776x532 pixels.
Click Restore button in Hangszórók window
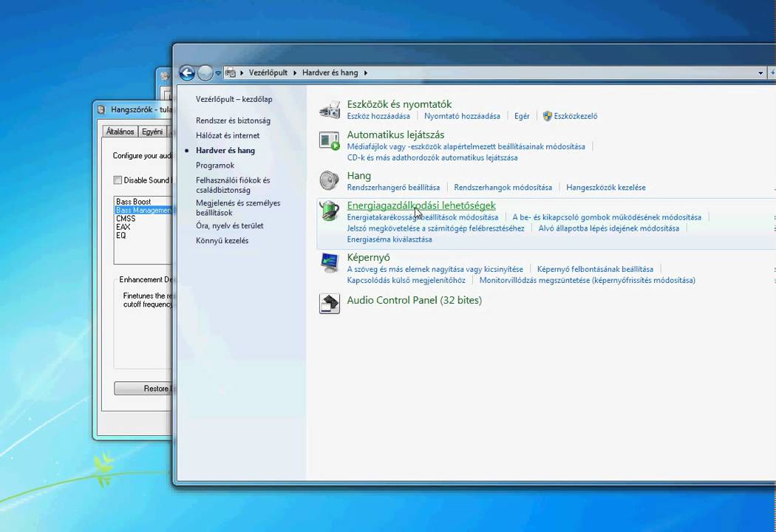coord(143,389)
